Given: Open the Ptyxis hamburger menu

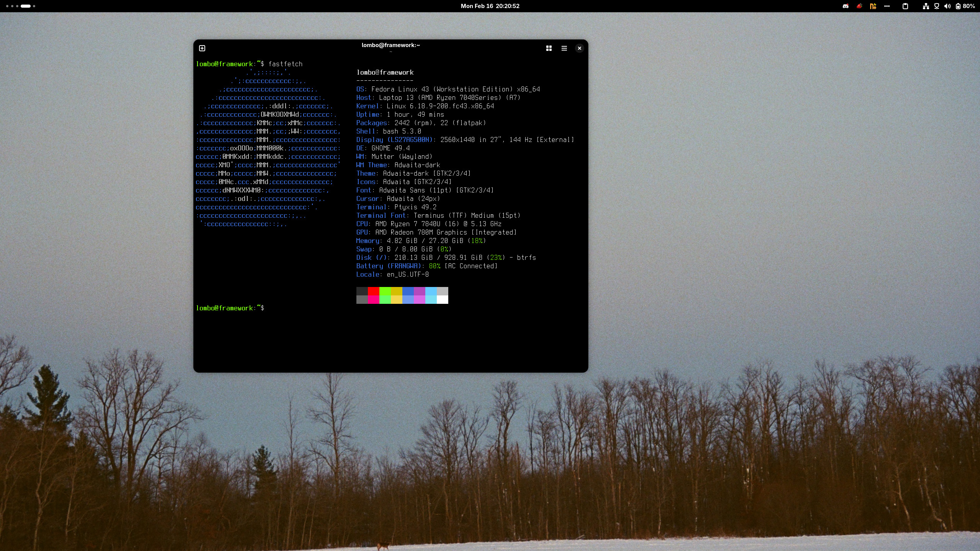Looking at the screenshot, I should [x=564, y=48].
